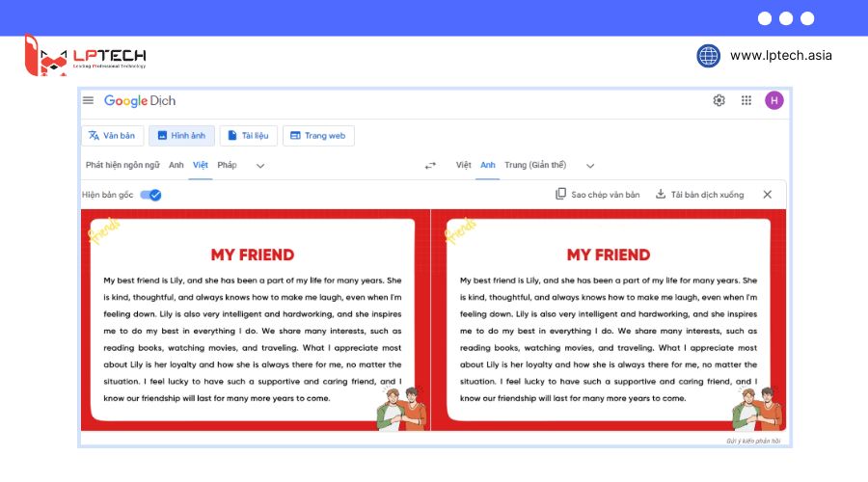Screen dimensions: 868x482
Task: Switch to the Văn bản tab
Action: [x=112, y=136]
